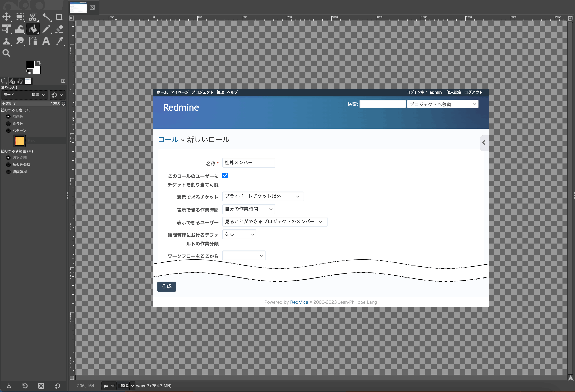The image size is (575, 392).
Task: Open the px unit dropdown
Action: tap(109, 386)
